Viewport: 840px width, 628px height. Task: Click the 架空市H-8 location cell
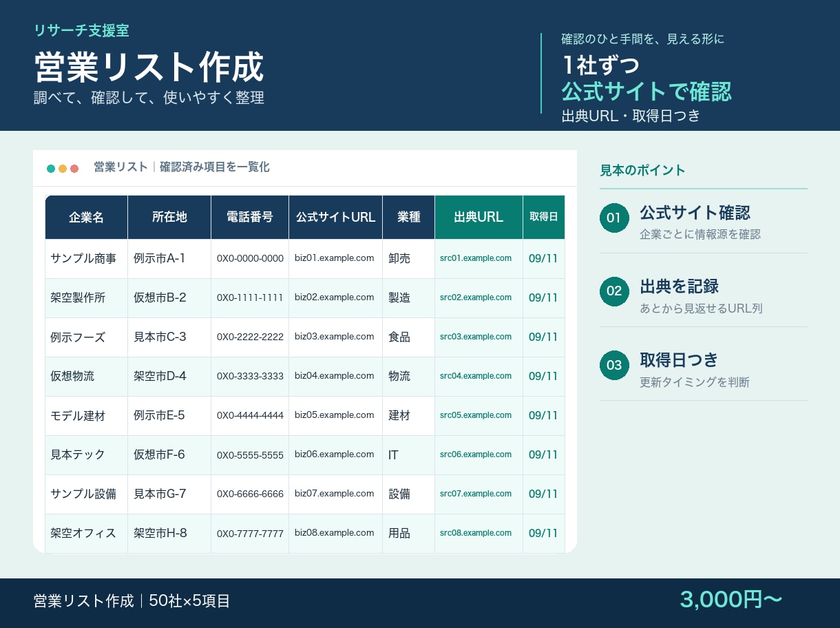pyautogui.click(x=169, y=534)
